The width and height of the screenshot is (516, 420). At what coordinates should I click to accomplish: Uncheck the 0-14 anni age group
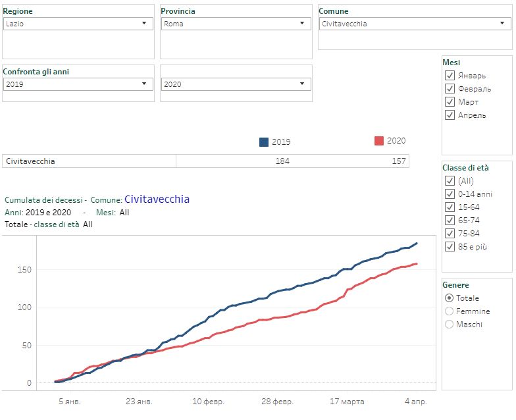450,194
